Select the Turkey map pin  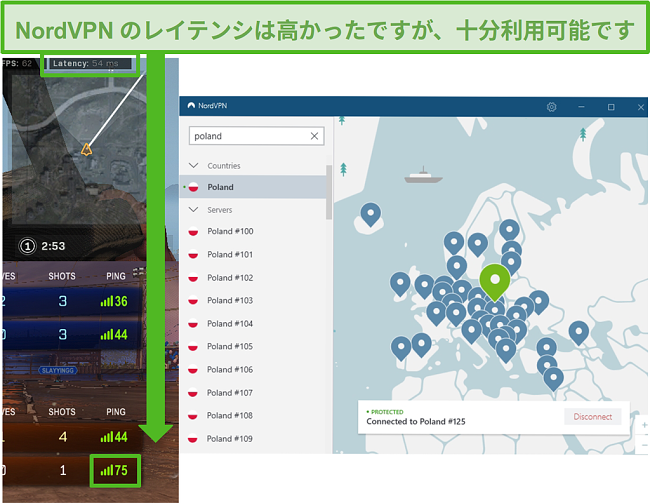(x=546, y=348)
